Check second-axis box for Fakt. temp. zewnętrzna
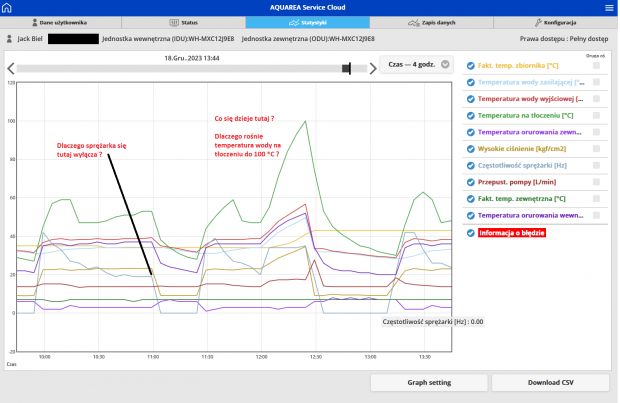This screenshot has height=403, width=620. coord(597,198)
